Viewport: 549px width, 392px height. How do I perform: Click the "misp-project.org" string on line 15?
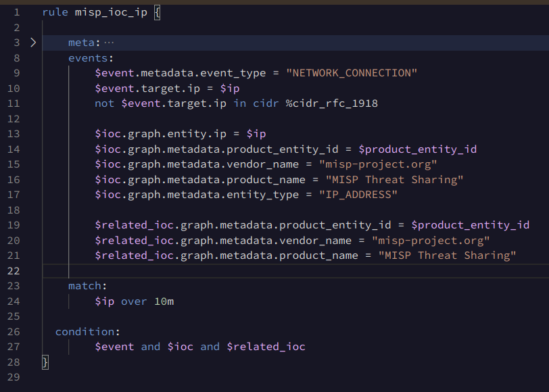[378, 164]
